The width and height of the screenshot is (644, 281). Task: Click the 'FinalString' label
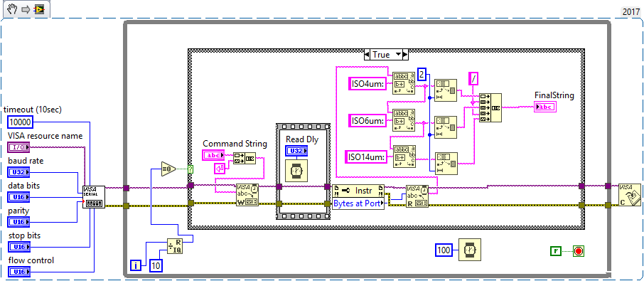tap(554, 95)
